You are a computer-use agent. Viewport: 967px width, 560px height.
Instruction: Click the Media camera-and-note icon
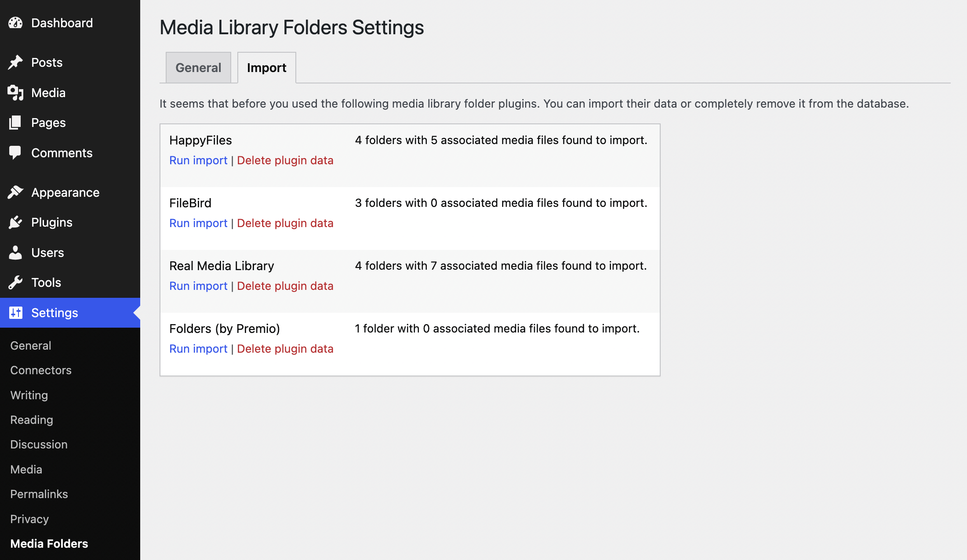click(x=15, y=93)
